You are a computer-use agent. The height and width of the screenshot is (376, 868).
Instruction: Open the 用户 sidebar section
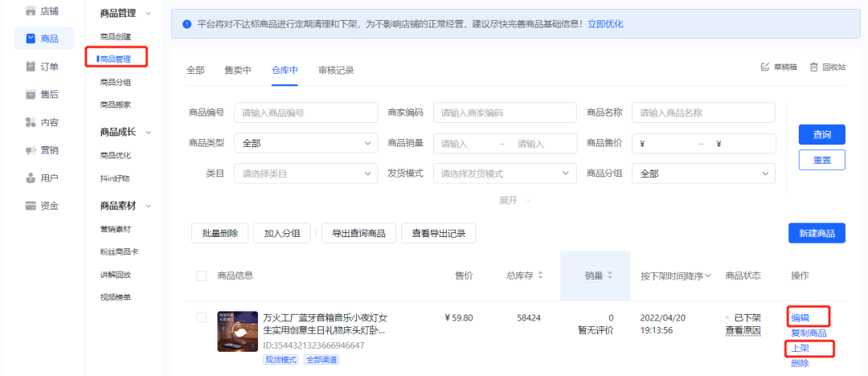click(x=43, y=178)
